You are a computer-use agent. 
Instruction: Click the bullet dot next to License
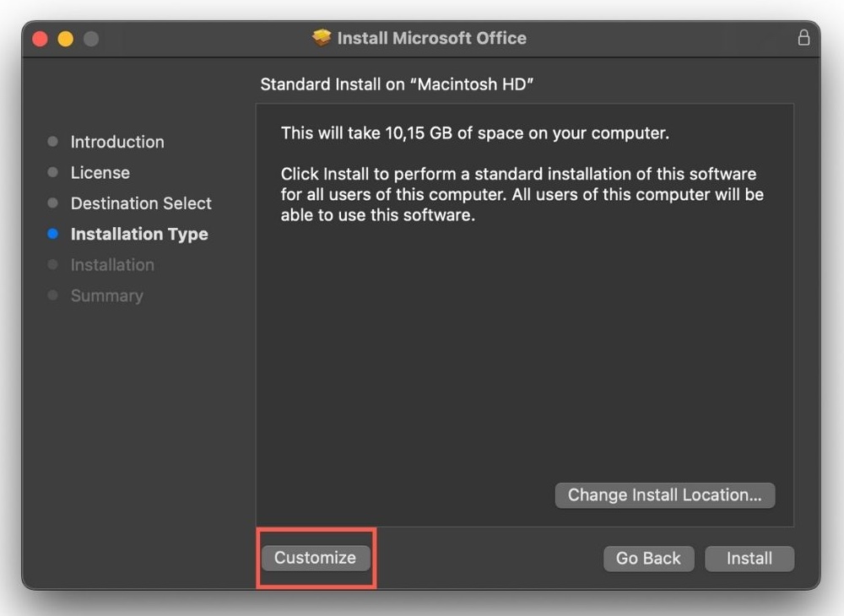coord(53,172)
